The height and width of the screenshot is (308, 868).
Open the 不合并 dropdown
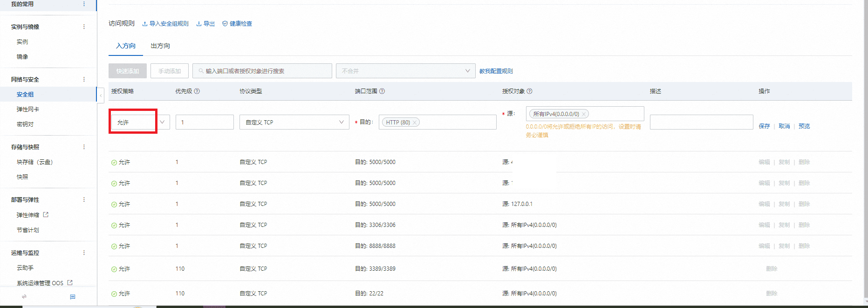(405, 71)
